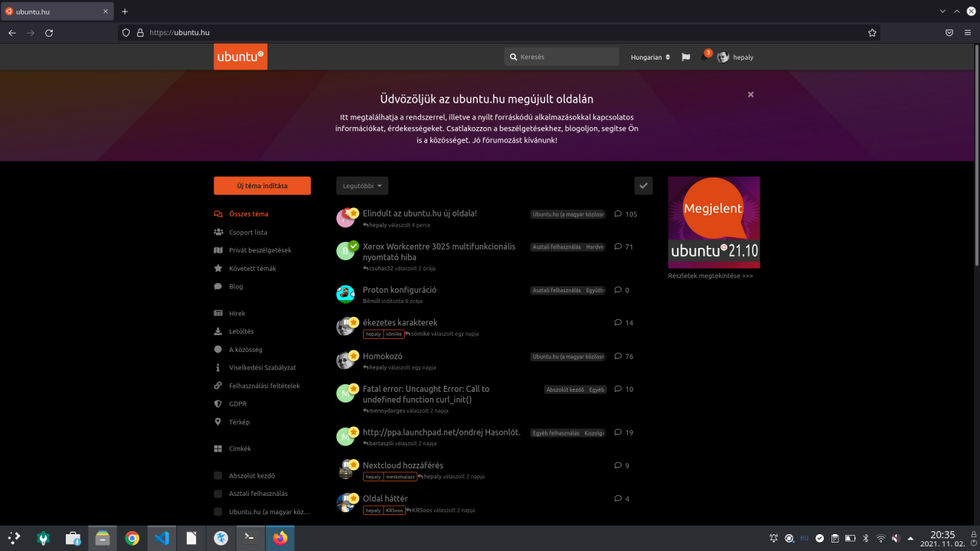Open the Legutóbbi sort dropdown
The width and height of the screenshot is (980, 551).
pyautogui.click(x=362, y=186)
